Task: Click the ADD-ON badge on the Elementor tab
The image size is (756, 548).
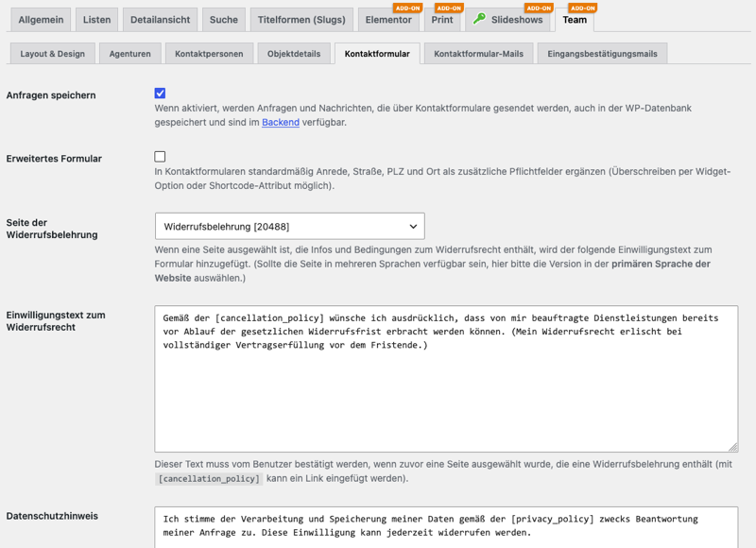Action: coord(408,9)
